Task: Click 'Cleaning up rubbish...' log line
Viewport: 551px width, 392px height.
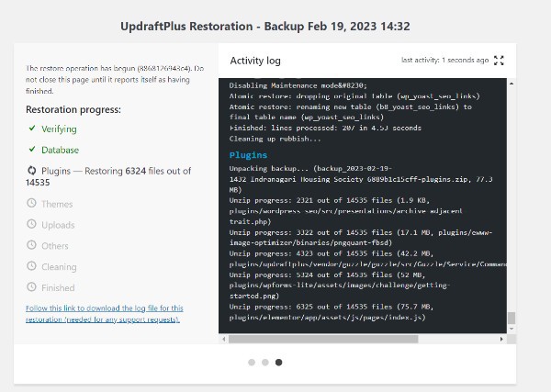Action: (275, 139)
